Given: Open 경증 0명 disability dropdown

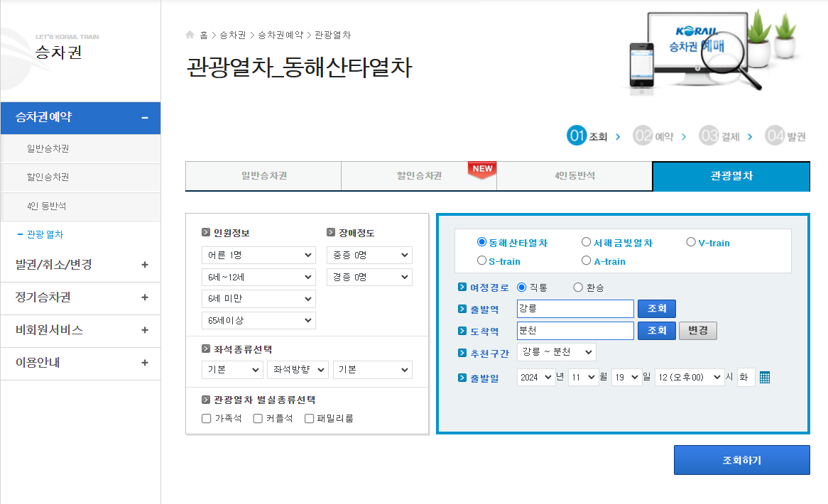Looking at the screenshot, I should (x=370, y=277).
